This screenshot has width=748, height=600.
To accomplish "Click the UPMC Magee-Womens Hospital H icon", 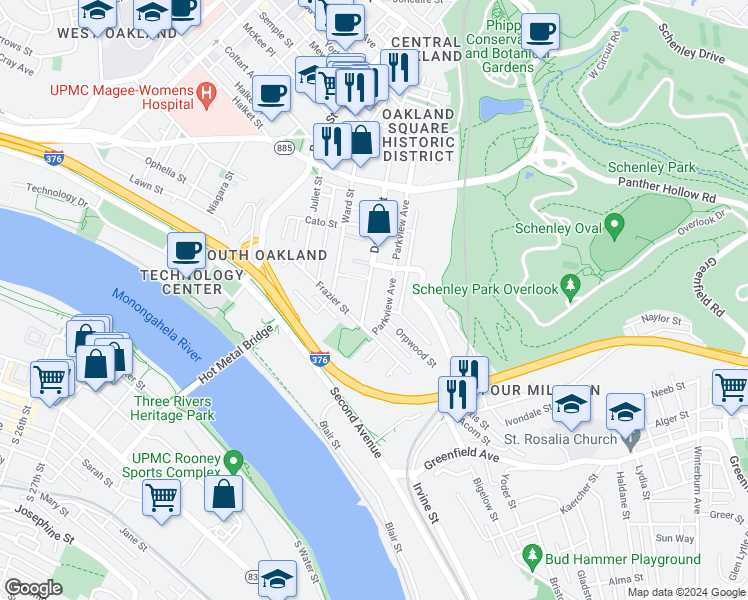I will coord(207,93).
